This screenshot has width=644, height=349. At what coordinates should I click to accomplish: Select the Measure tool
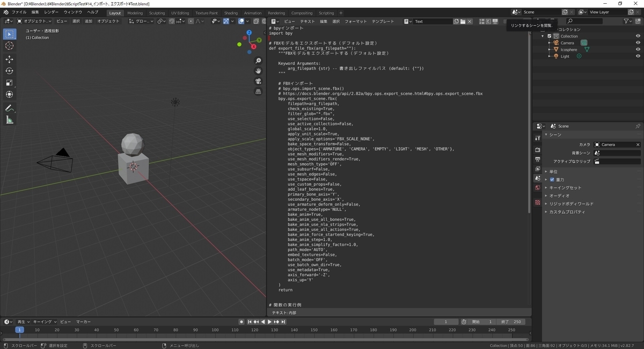click(9, 120)
